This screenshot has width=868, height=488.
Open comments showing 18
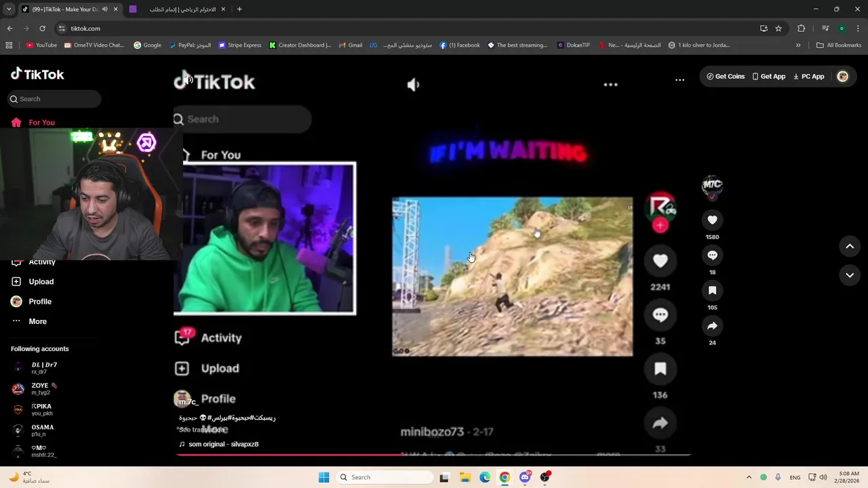[712, 256]
